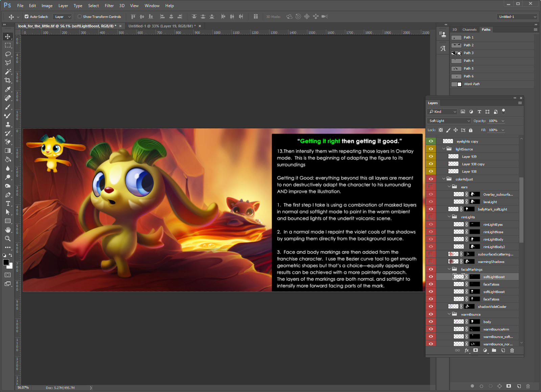Select the Eraser tool
The height and width of the screenshot is (392, 541).
pyautogui.click(x=8, y=142)
